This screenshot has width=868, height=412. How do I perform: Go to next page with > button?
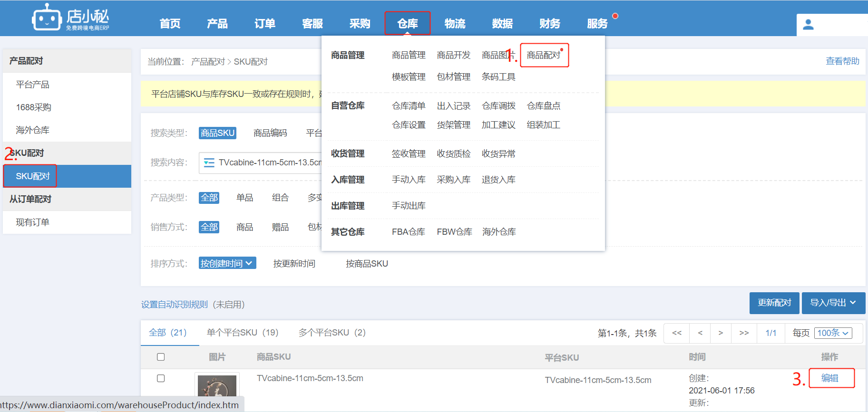pyautogui.click(x=721, y=333)
